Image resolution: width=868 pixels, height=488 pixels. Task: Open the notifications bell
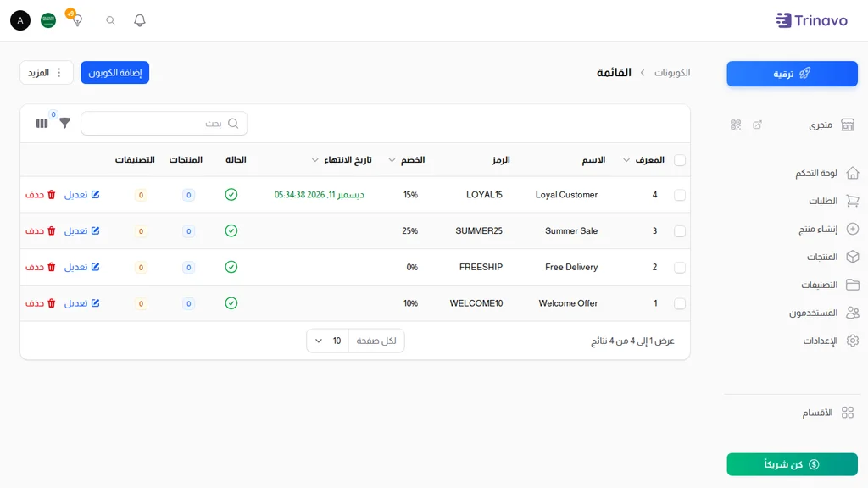[x=140, y=20]
